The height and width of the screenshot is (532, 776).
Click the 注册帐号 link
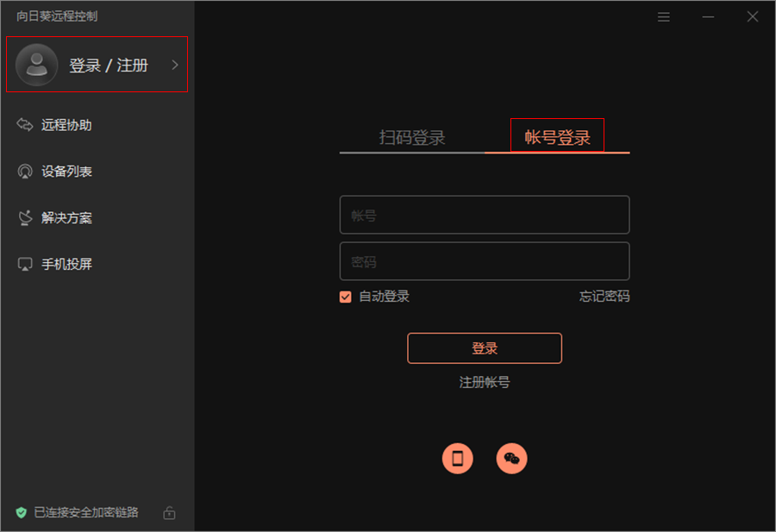click(485, 382)
